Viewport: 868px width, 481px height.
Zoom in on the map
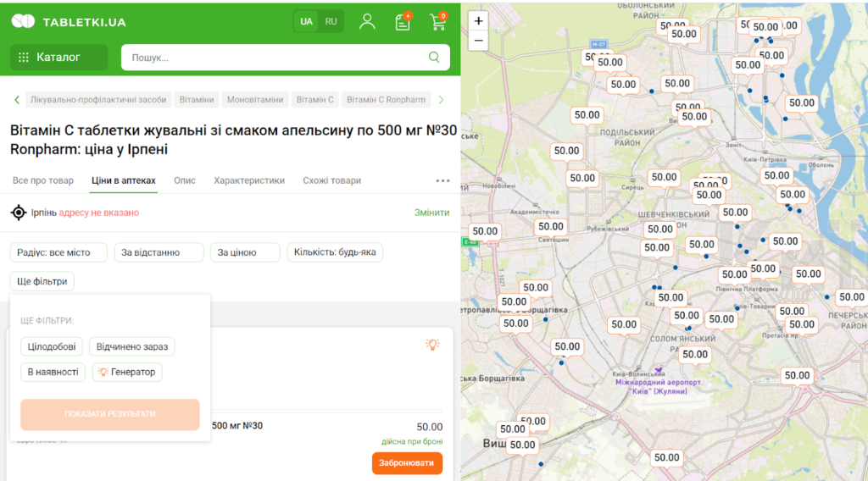[x=479, y=21]
